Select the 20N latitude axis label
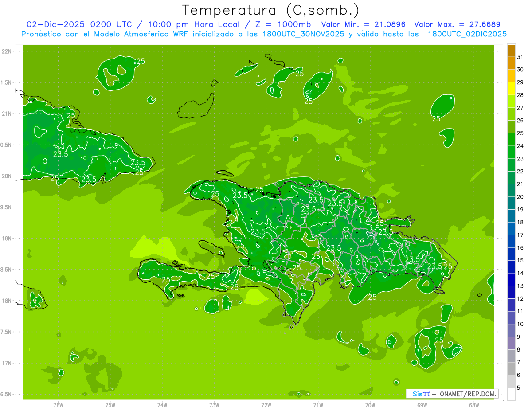This screenshot has height=411, width=532. point(8,176)
